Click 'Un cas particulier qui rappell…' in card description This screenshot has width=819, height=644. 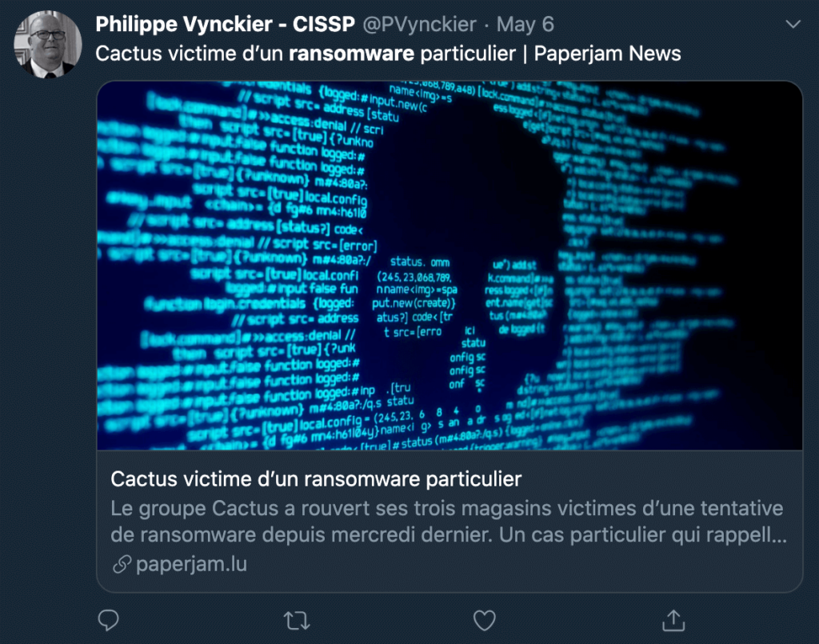pos(643,535)
